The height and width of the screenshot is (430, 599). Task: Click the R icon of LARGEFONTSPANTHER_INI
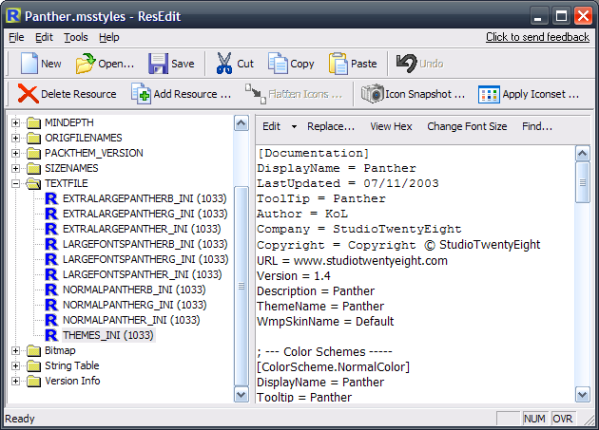[x=51, y=274]
